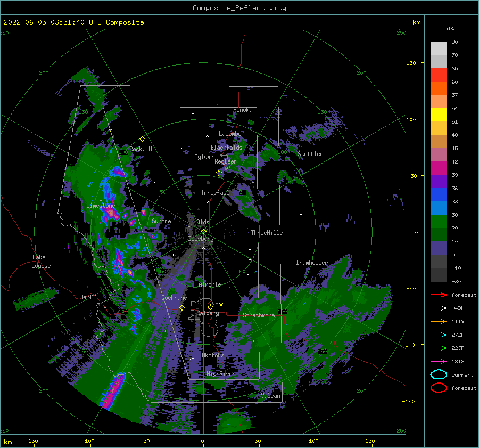The image size is (479, 448).
Task: Click the Composite_Reflectivity title
Action: (240, 8)
